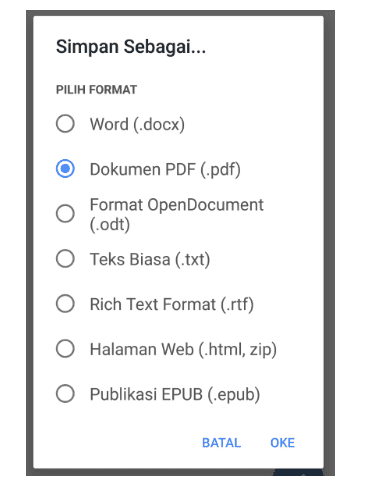387x481 pixels.
Task: Select the Teks Biasa radio circle
Action: [x=65, y=259]
